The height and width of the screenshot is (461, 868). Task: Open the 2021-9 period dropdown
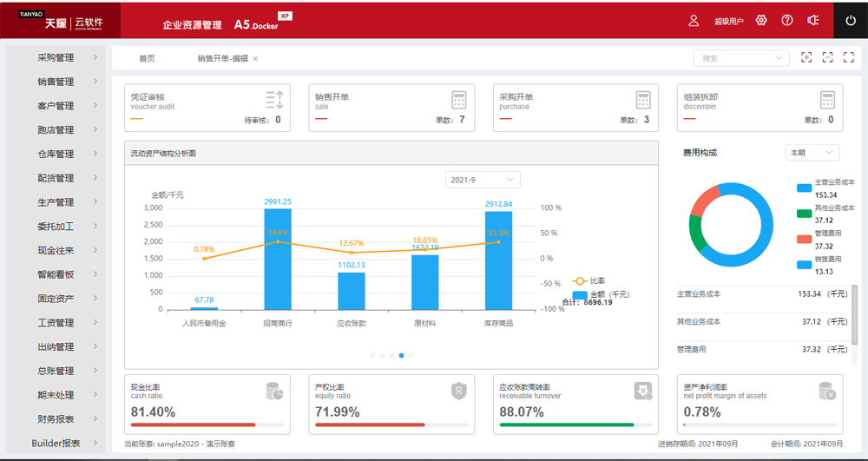483,180
